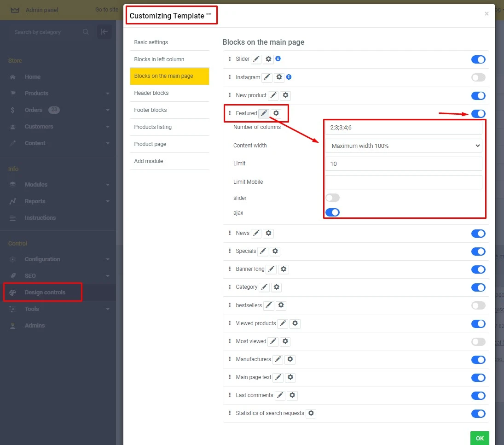Click the pencil edit icon next to Slider
504x445 pixels.
(x=256, y=59)
